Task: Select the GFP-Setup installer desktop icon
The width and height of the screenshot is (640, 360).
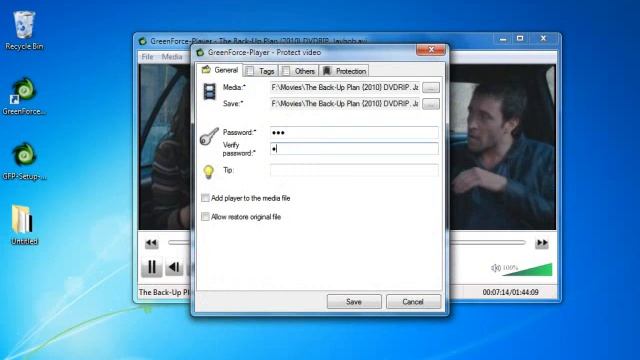Action: [24, 161]
